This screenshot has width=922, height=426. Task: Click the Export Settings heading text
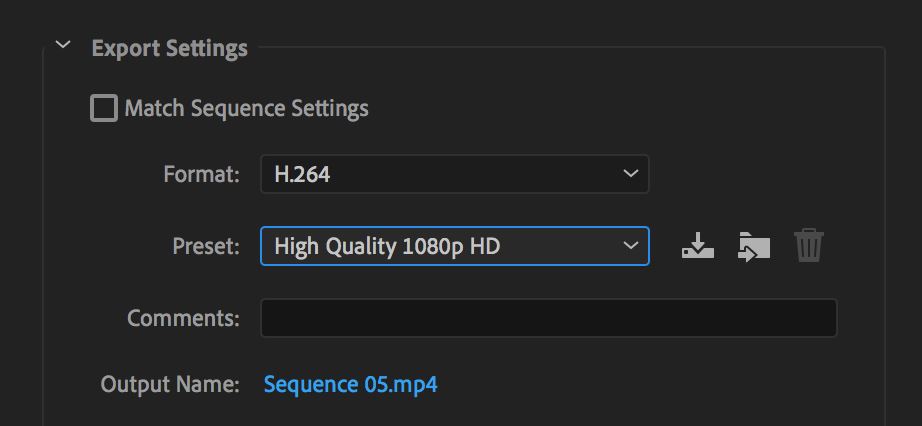click(x=169, y=48)
